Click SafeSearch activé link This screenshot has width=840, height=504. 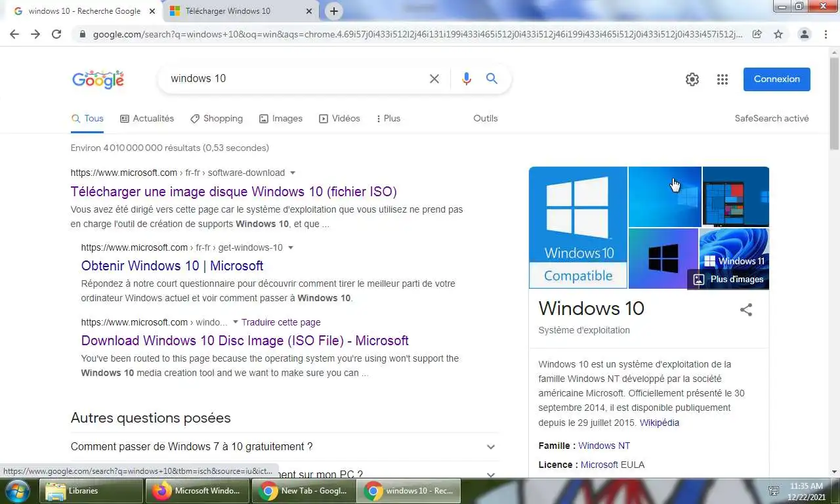pyautogui.click(x=772, y=119)
